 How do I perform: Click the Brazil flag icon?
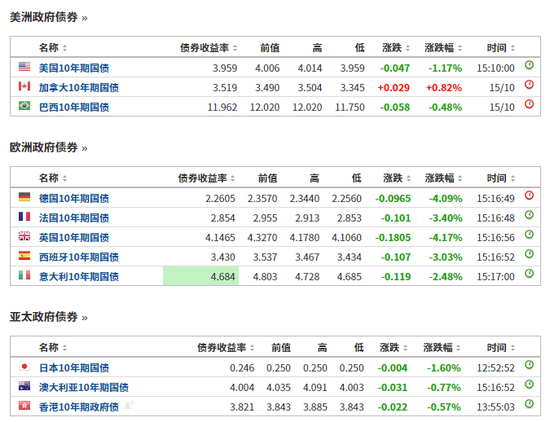(x=24, y=105)
